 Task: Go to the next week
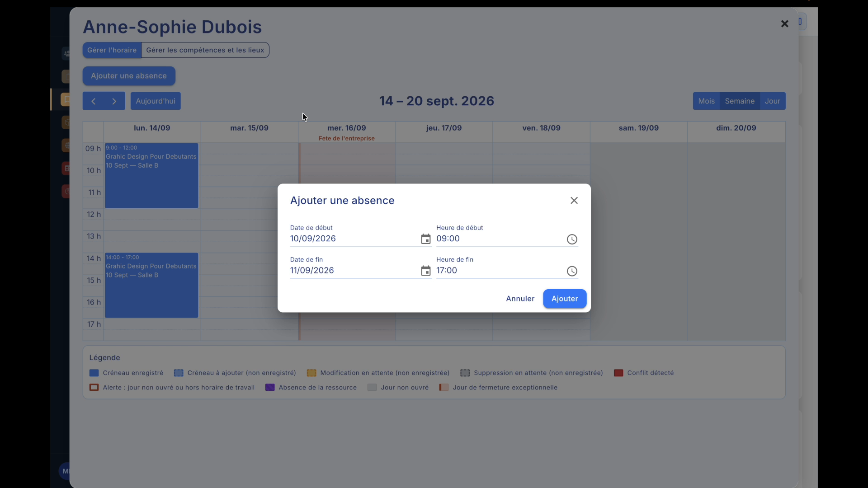(x=114, y=101)
